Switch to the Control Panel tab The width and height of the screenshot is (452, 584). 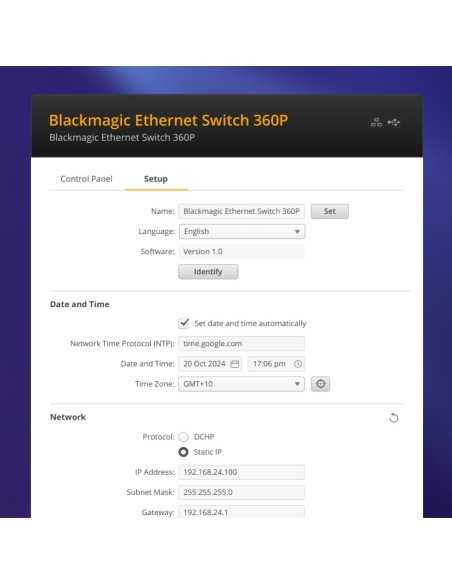click(86, 179)
